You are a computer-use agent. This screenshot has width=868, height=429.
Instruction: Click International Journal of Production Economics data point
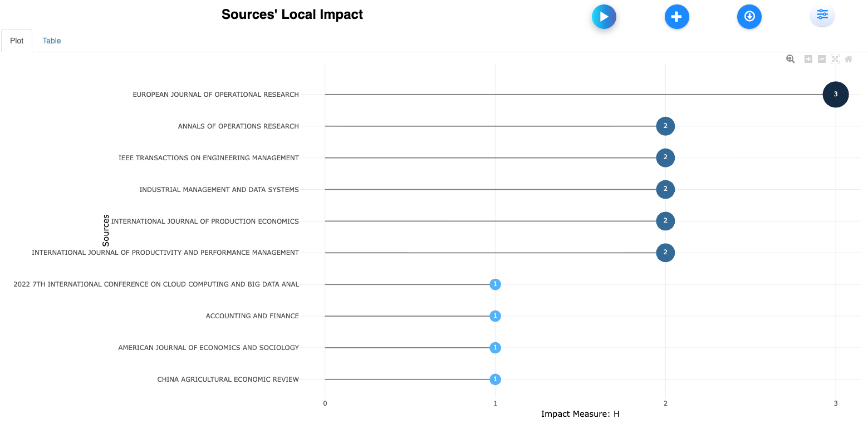point(665,221)
